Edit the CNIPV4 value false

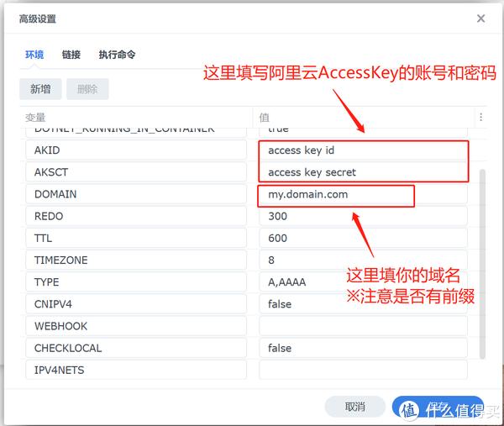[x=363, y=304]
